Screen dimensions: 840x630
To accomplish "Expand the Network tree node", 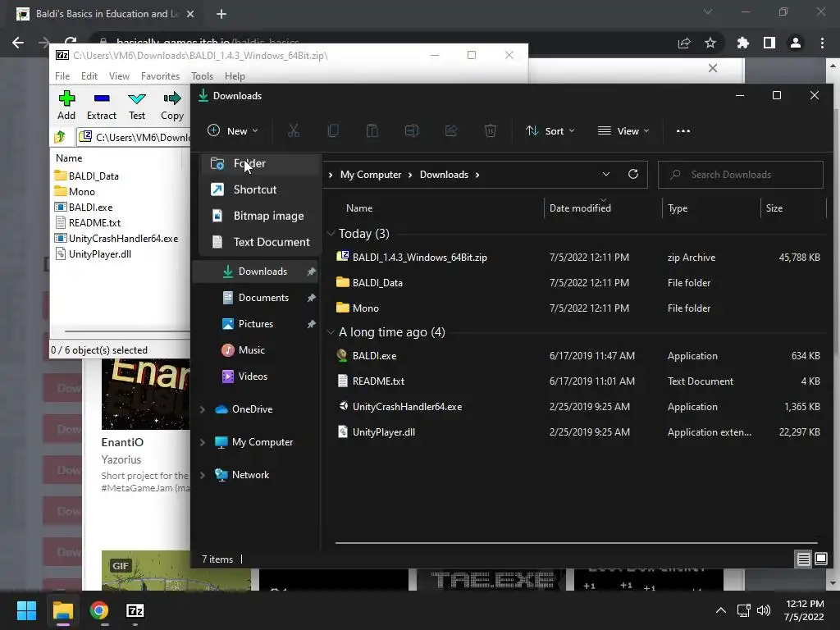I will click(x=203, y=475).
